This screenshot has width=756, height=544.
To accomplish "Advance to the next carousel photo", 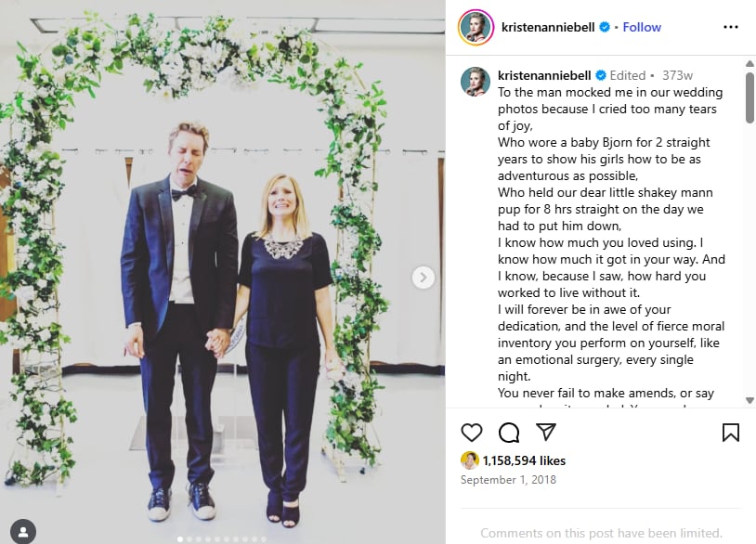I will [423, 277].
